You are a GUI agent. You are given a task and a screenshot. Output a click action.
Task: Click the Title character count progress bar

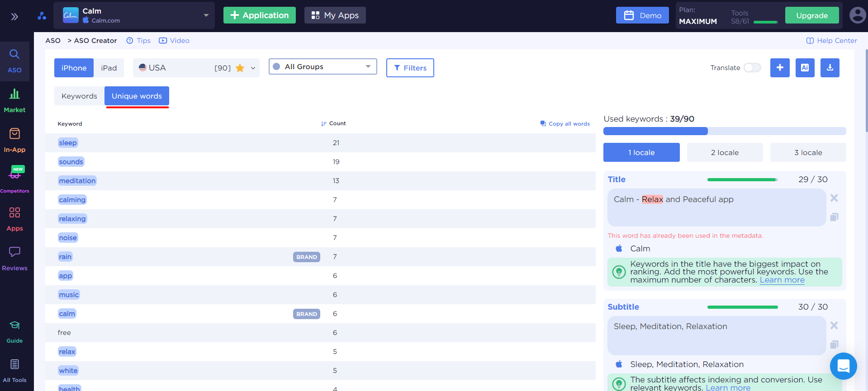(743, 179)
